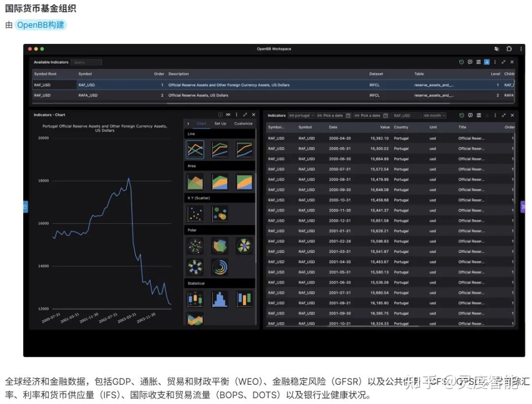Pick a Polar chart style icon
Screen dimensions: 532x404
(x=195, y=246)
